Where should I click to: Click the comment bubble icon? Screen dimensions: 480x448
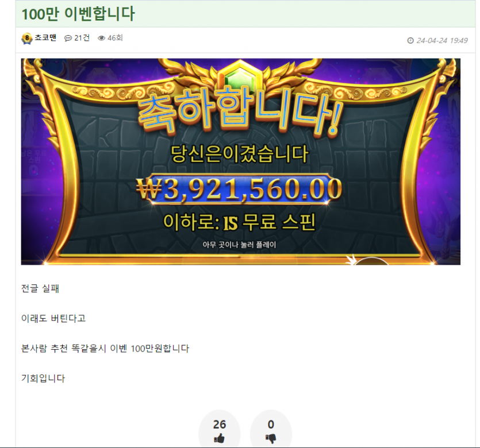coord(68,38)
